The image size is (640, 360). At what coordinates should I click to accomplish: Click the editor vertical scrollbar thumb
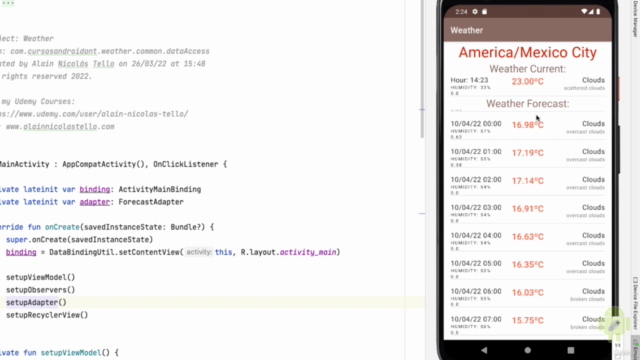point(422,69)
